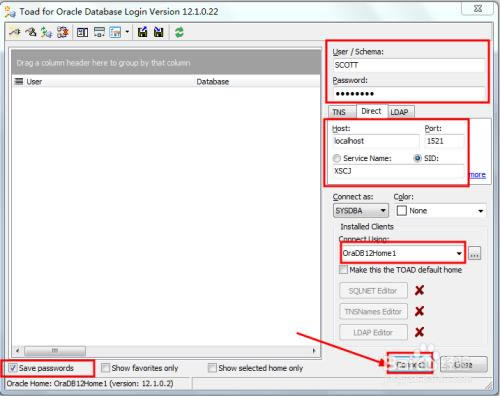This screenshot has height=396, width=500.
Task: Click the SID field containing XSCJ
Action: (398, 171)
